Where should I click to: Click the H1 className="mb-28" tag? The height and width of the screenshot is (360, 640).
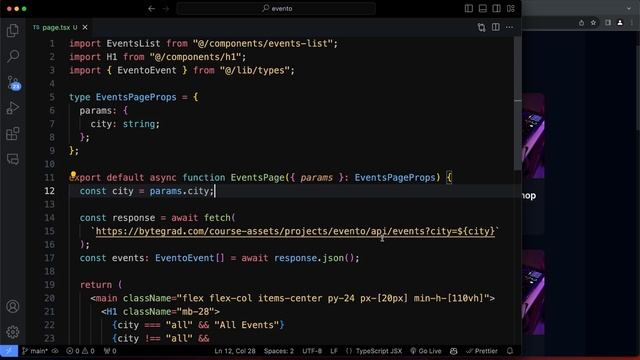coord(160,311)
